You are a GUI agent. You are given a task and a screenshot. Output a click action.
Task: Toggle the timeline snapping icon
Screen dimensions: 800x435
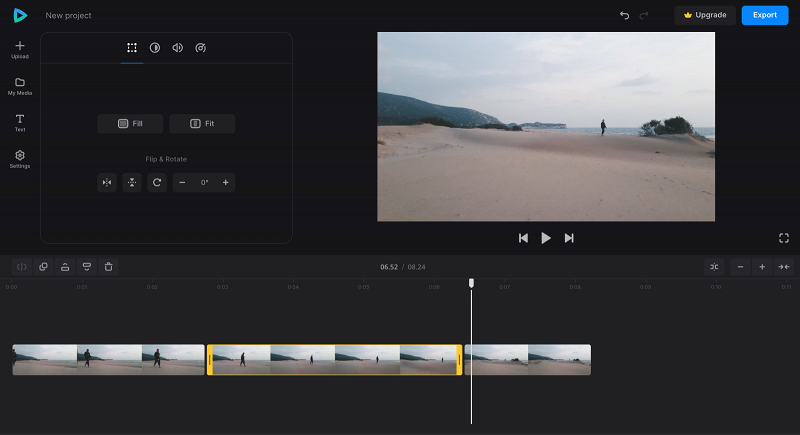click(x=714, y=267)
